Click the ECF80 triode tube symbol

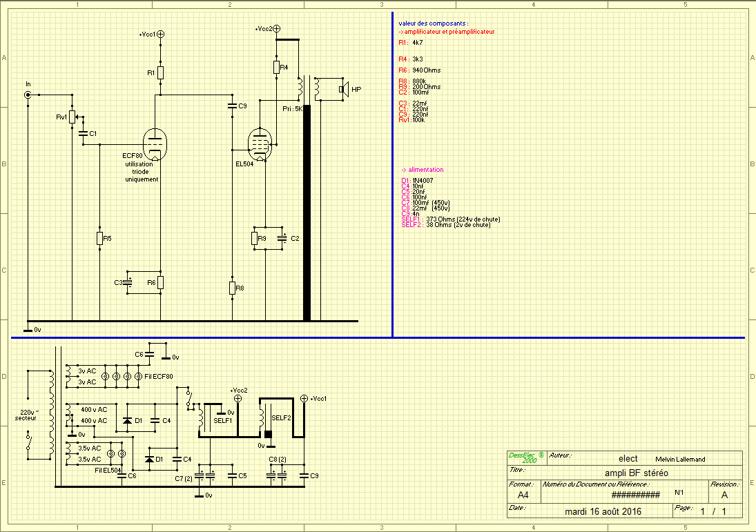click(x=155, y=145)
